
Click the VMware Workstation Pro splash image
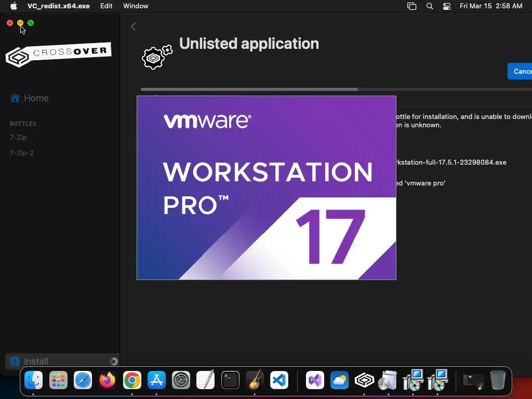coord(267,188)
